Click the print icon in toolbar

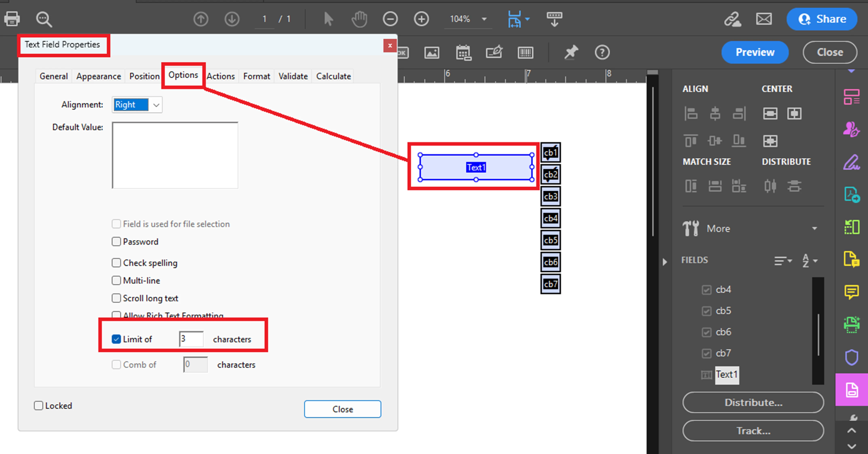12,19
